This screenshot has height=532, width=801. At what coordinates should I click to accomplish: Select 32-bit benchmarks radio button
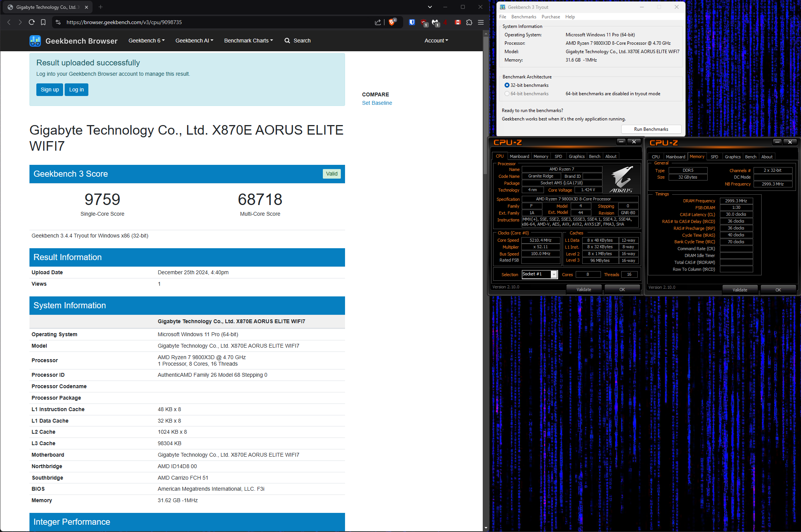(507, 85)
